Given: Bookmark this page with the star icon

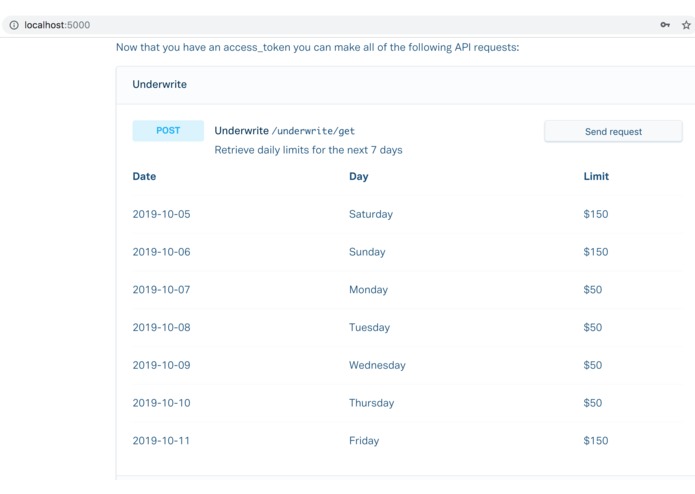Looking at the screenshot, I should click(686, 25).
